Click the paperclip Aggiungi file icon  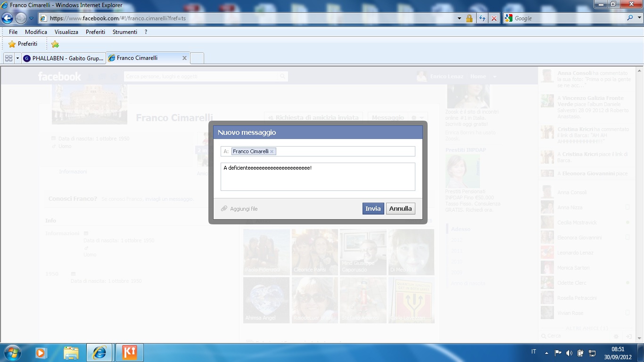224,209
